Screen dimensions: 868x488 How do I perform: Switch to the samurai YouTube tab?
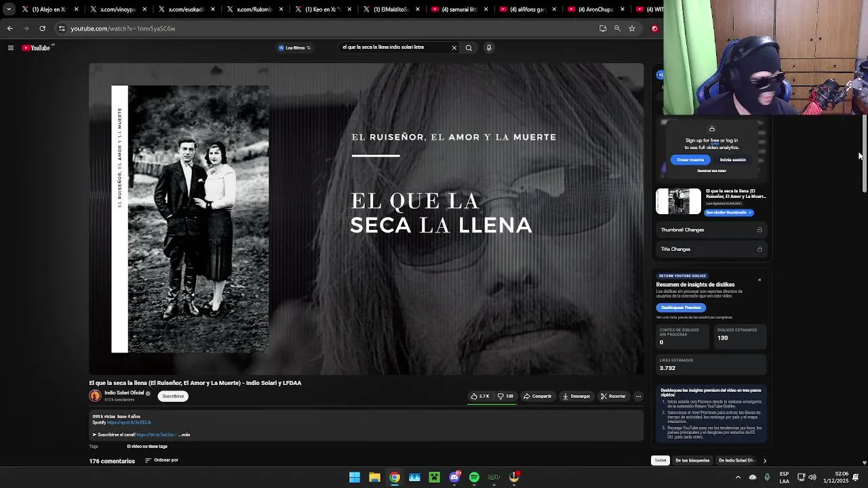click(459, 9)
